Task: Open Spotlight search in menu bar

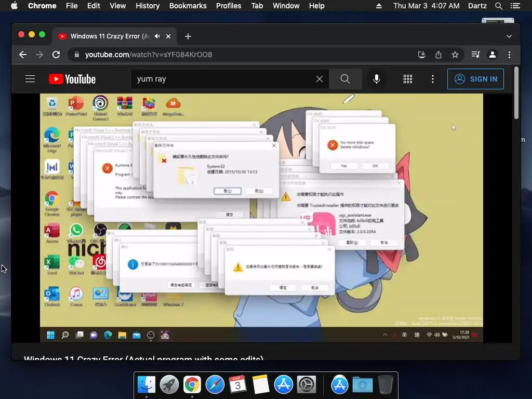Action: (498, 6)
